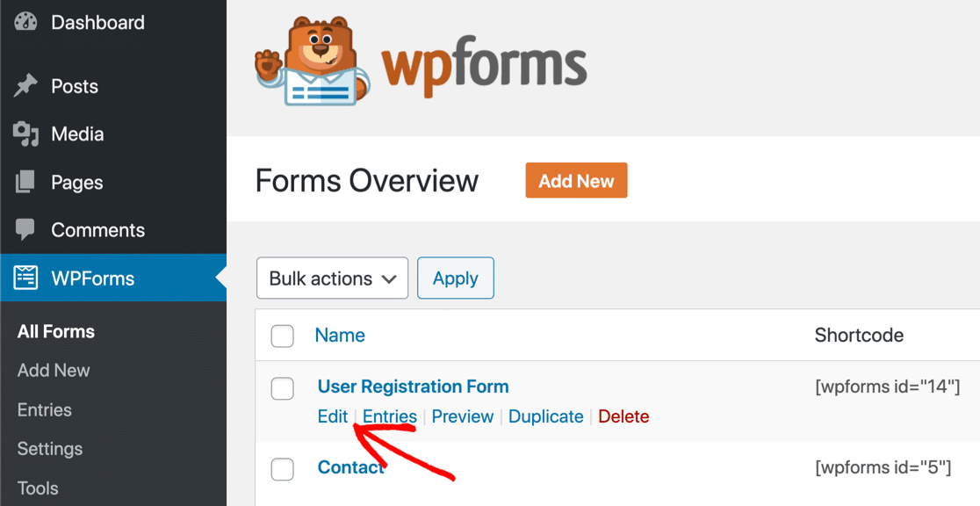The image size is (980, 506).
Task: Click the Apply button
Action: click(455, 278)
